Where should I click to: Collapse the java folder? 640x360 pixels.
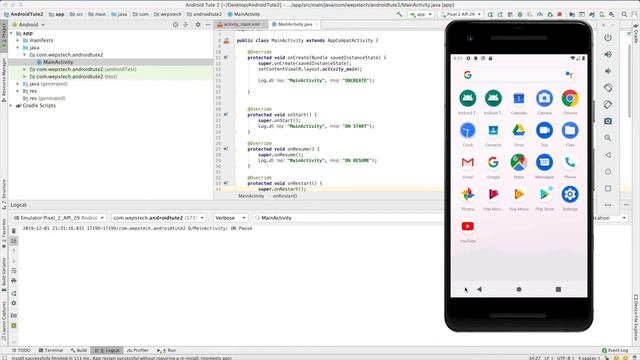click(x=18, y=48)
